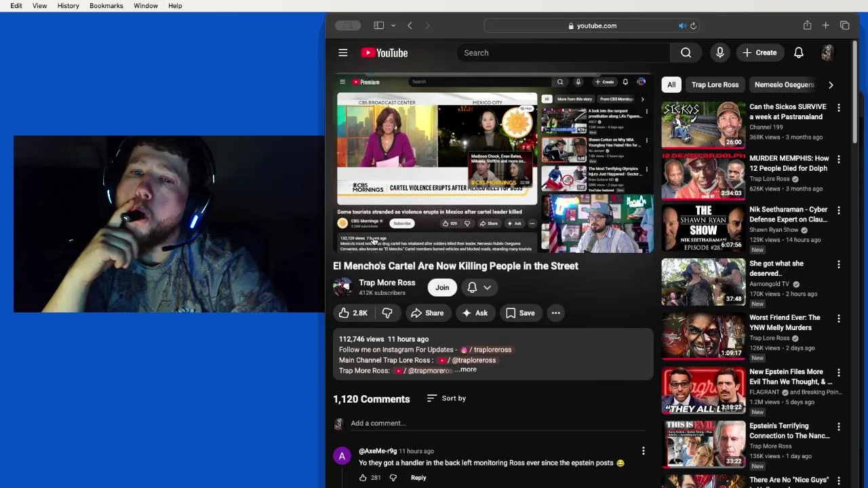Go back with Safari back arrow
868x488 pixels.
coord(410,26)
